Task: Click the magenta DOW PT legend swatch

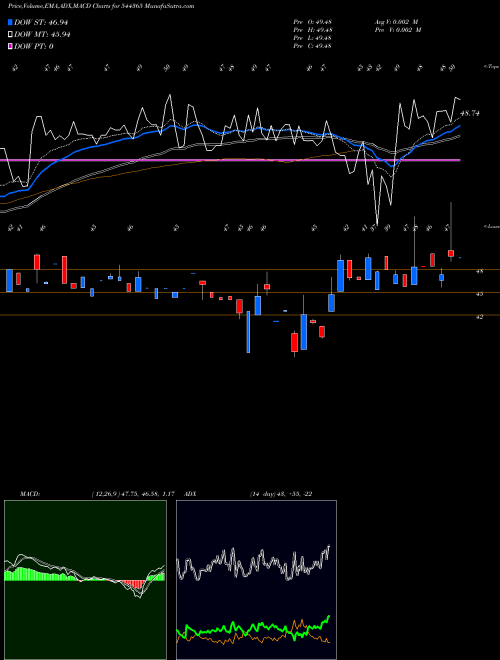Action: tap(10, 46)
